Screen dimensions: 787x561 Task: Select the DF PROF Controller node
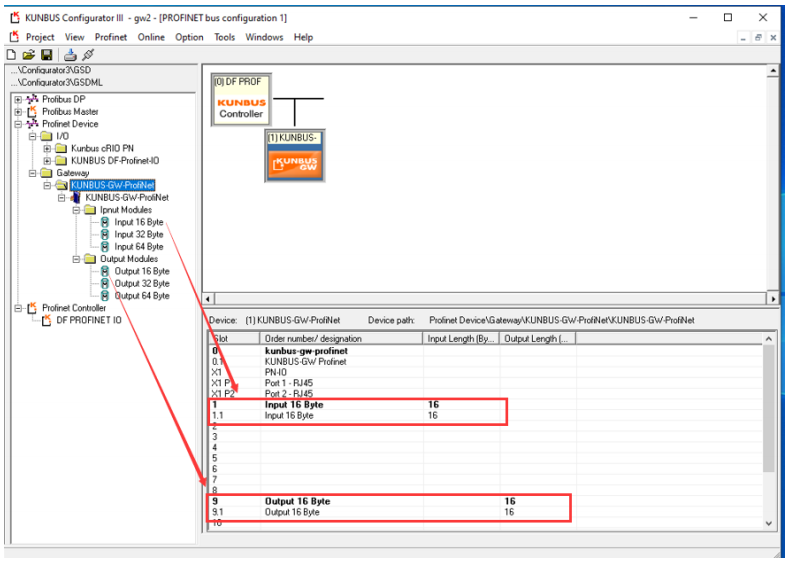241,99
